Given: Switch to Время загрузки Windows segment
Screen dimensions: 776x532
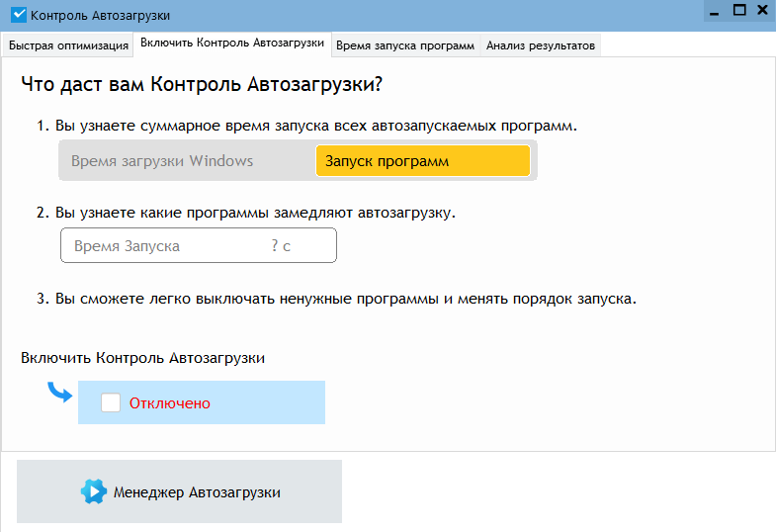Looking at the screenshot, I should click(x=162, y=161).
